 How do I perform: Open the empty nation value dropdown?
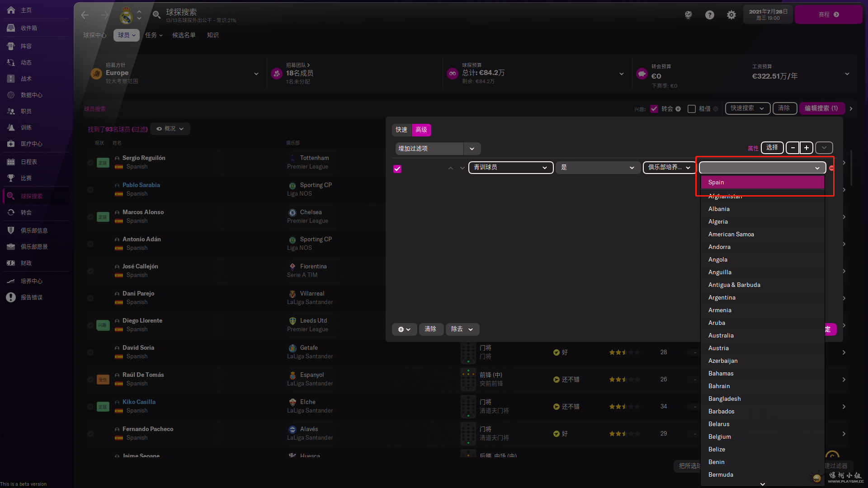[763, 168]
